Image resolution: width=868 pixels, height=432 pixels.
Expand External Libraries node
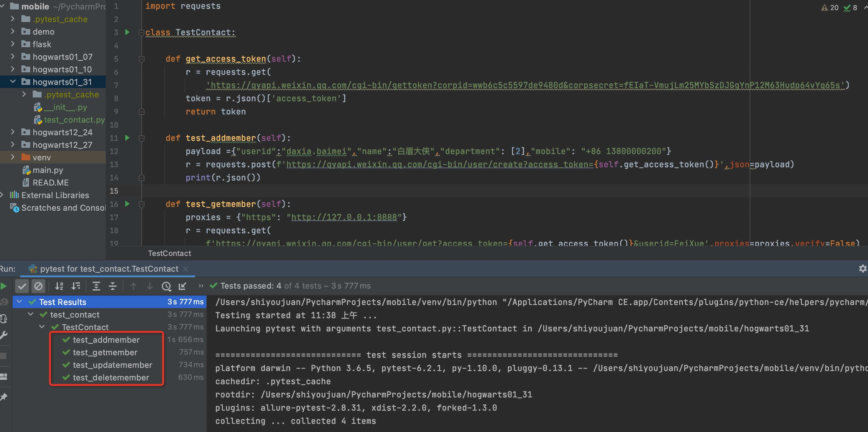2,195
